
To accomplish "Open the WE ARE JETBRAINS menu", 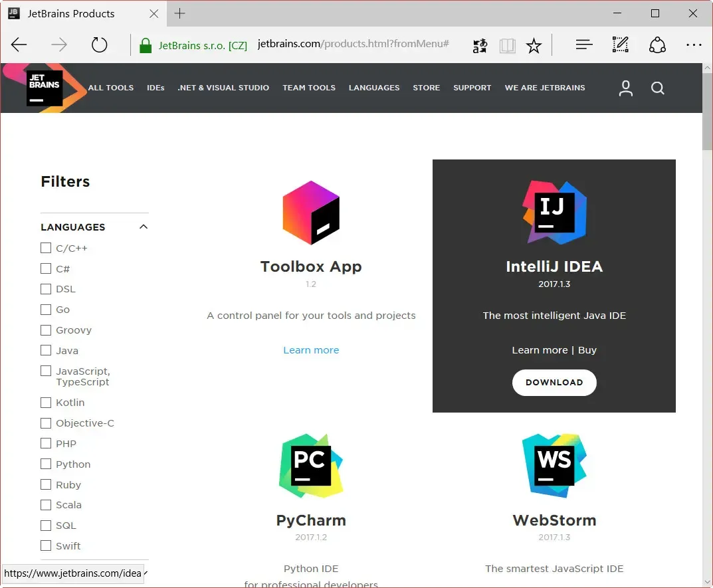I will pos(545,88).
